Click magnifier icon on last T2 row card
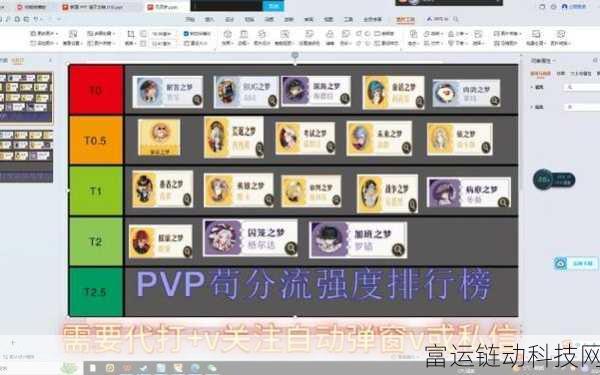This screenshot has height=375, width=600. click(x=398, y=250)
